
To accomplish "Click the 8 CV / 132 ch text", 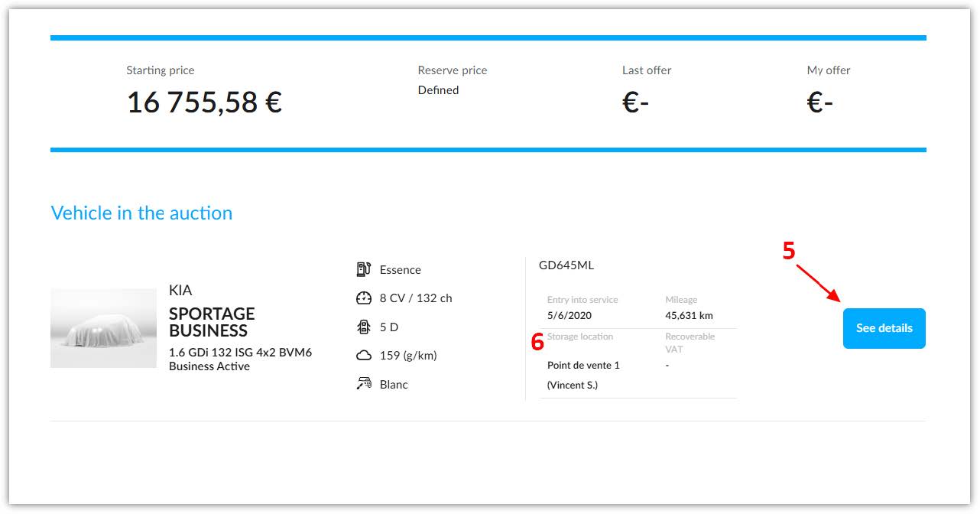I will pos(416,298).
